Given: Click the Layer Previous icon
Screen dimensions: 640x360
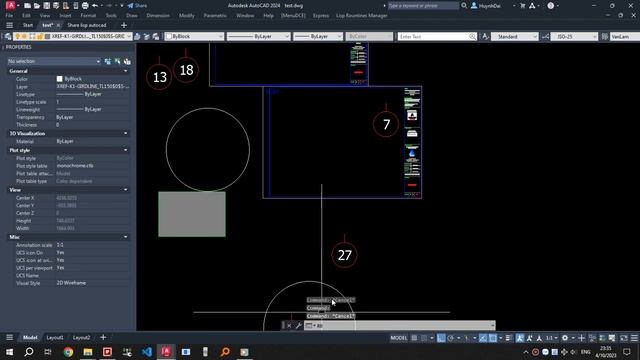Looking at the screenshot, I should (x=147, y=37).
